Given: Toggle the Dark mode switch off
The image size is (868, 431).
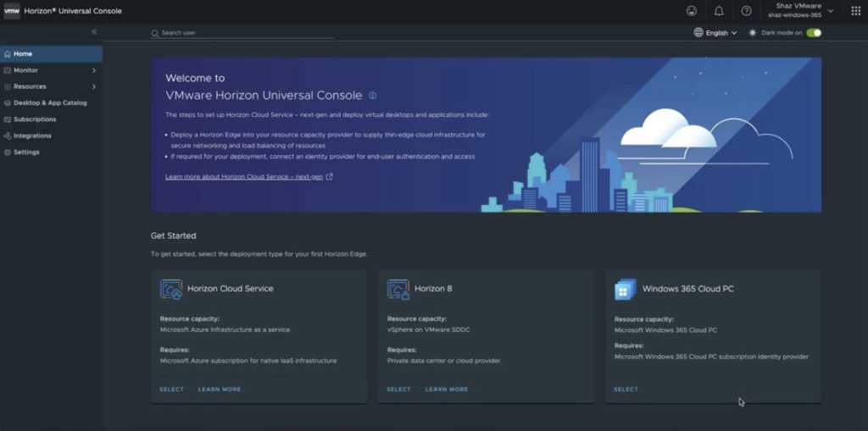Looking at the screenshot, I should (814, 33).
